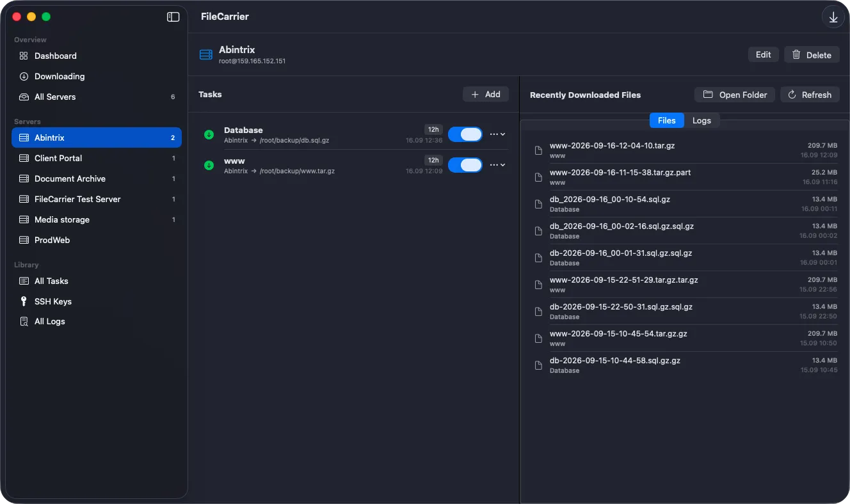Click the path /root/backup/db.sql.gz
The width and height of the screenshot is (850, 504).
294,140
